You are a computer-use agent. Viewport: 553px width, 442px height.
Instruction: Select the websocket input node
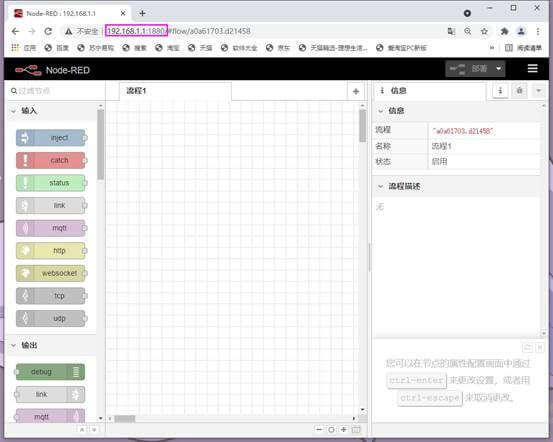[x=51, y=273]
